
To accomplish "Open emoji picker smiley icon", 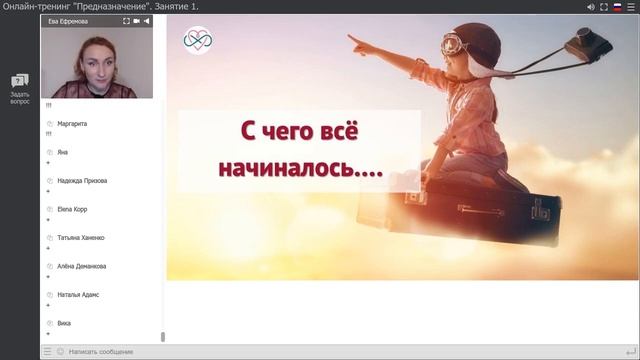I will coord(60,351).
